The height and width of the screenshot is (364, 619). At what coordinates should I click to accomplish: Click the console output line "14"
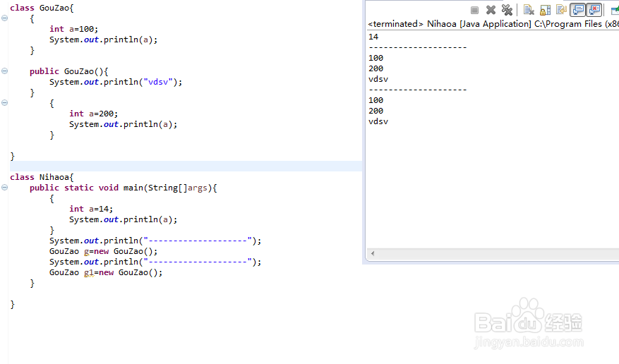373,37
